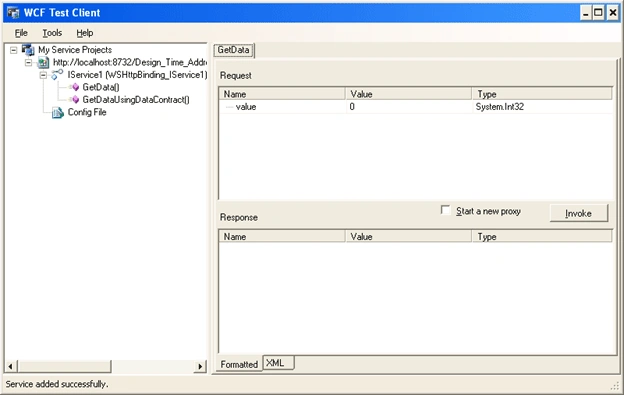Click the Response grid Name column header
The height and width of the screenshot is (395, 624).
tap(282, 236)
